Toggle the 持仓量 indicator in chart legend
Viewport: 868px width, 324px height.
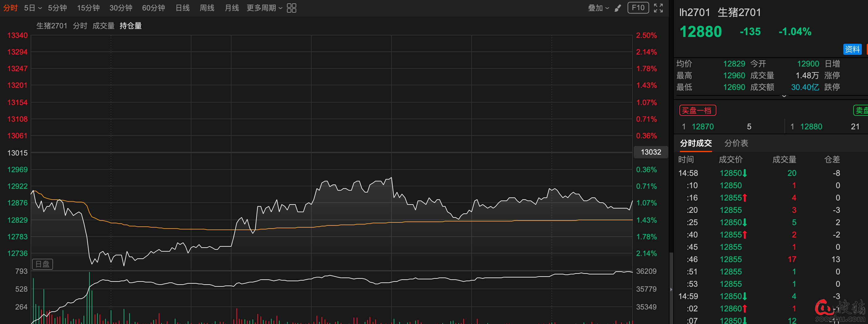pos(130,26)
